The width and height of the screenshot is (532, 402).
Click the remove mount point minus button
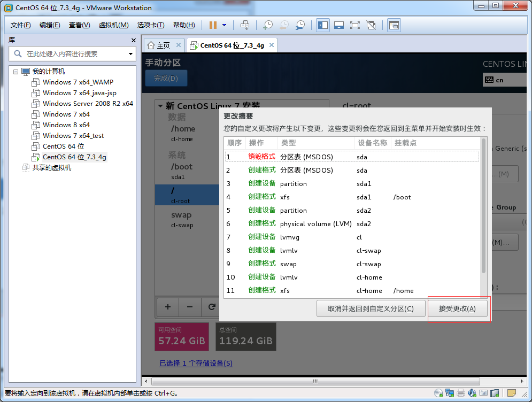coord(190,307)
